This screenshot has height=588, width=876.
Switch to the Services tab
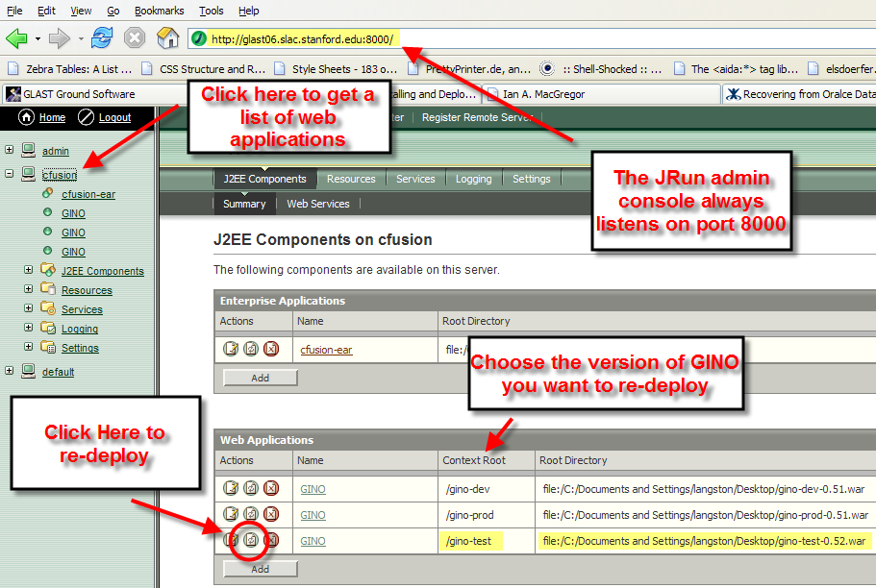pos(415,179)
